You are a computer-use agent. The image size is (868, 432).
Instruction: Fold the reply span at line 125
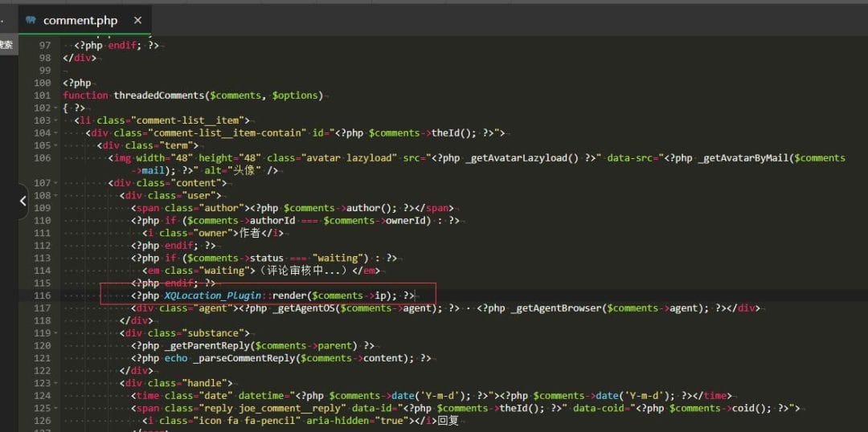click(55, 408)
